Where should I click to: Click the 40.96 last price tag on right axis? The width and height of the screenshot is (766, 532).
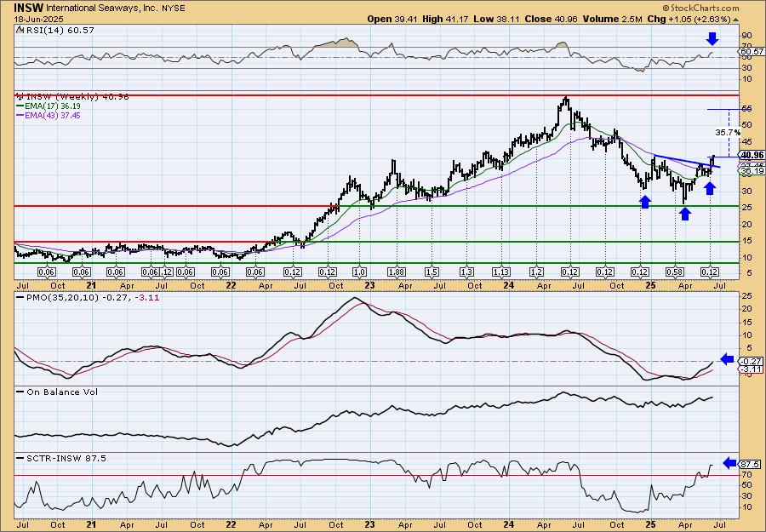752,156
